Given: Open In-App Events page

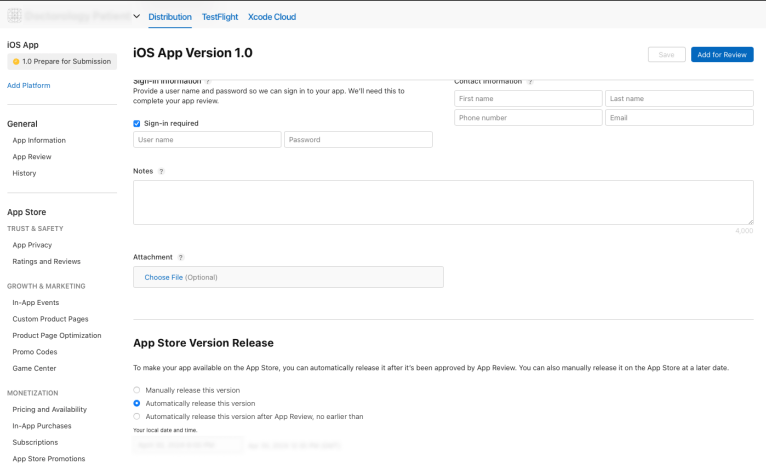Looking at the screenshot, I should (36, 303).
